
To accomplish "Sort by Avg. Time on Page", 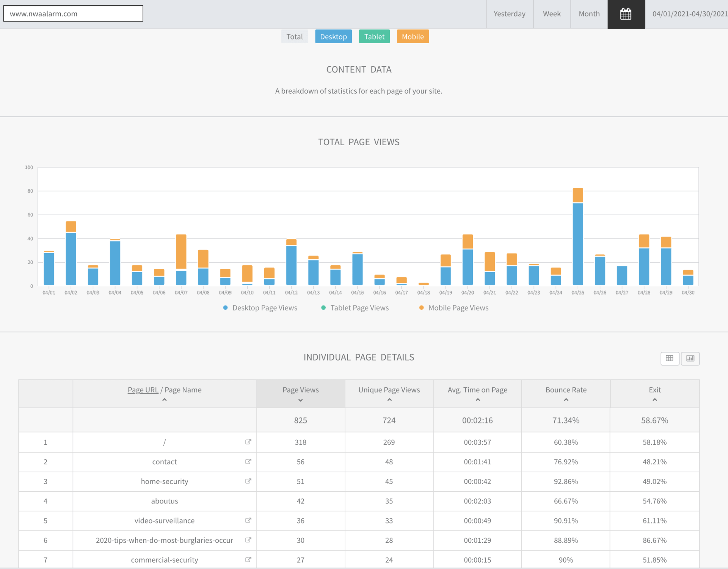I will (x=477, y=393).
